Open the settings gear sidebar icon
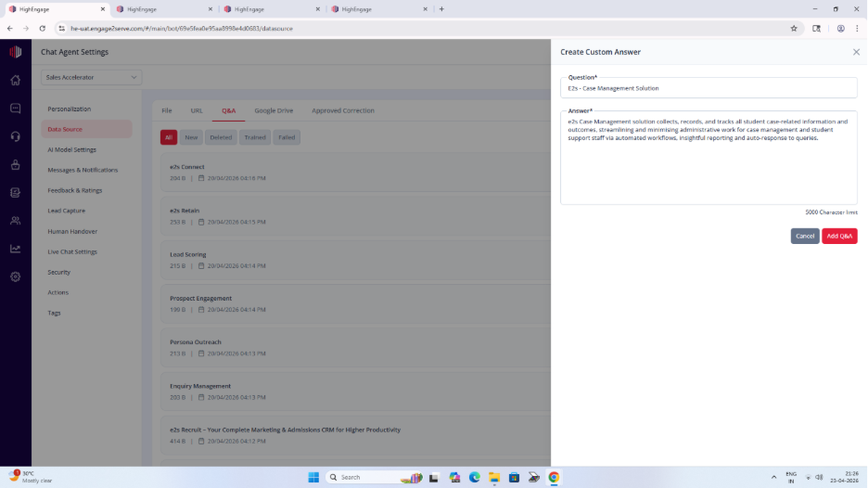This screenshot has width=868, height=488. click(16, 277)
